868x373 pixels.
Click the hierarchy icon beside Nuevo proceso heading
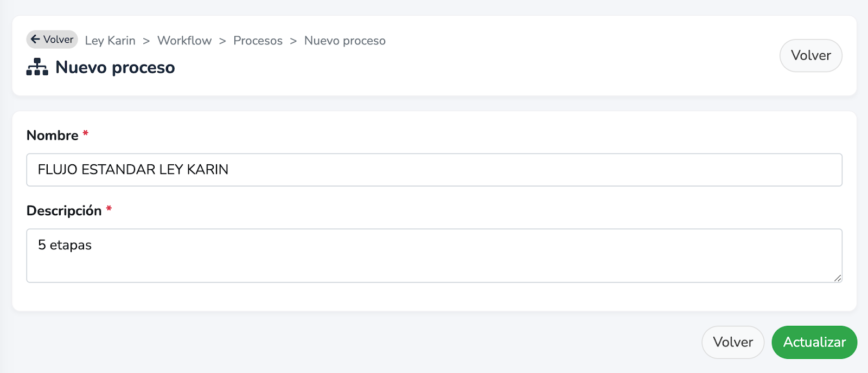point(37,67)
